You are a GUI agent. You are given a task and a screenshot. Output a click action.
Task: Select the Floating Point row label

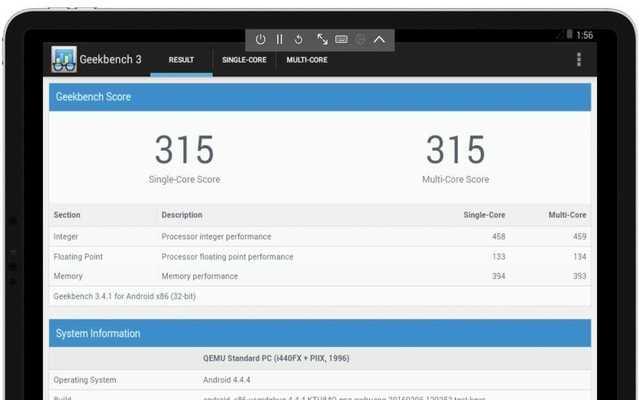coord(78,256)
